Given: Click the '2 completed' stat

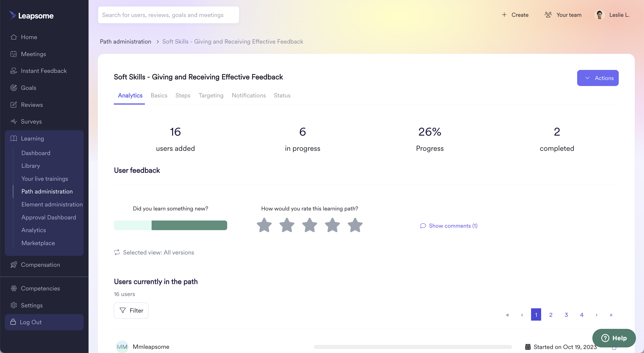Looking at the screenshot, I should 557,139.
